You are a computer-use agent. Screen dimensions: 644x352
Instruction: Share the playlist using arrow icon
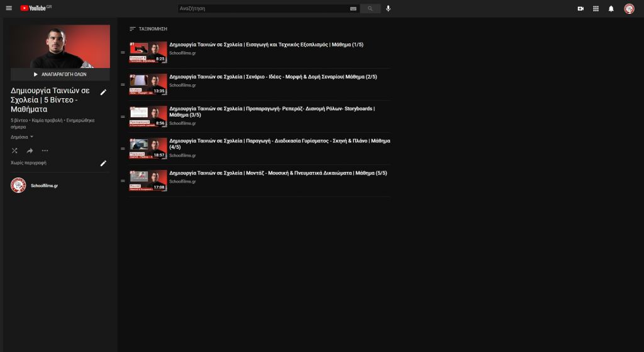coord(30,150)
